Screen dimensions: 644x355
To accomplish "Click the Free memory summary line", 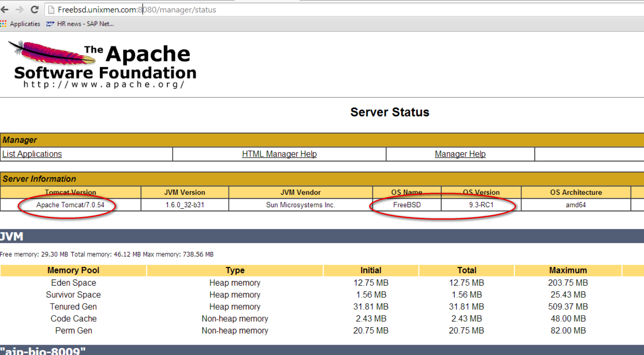I will tap(107, 254).
